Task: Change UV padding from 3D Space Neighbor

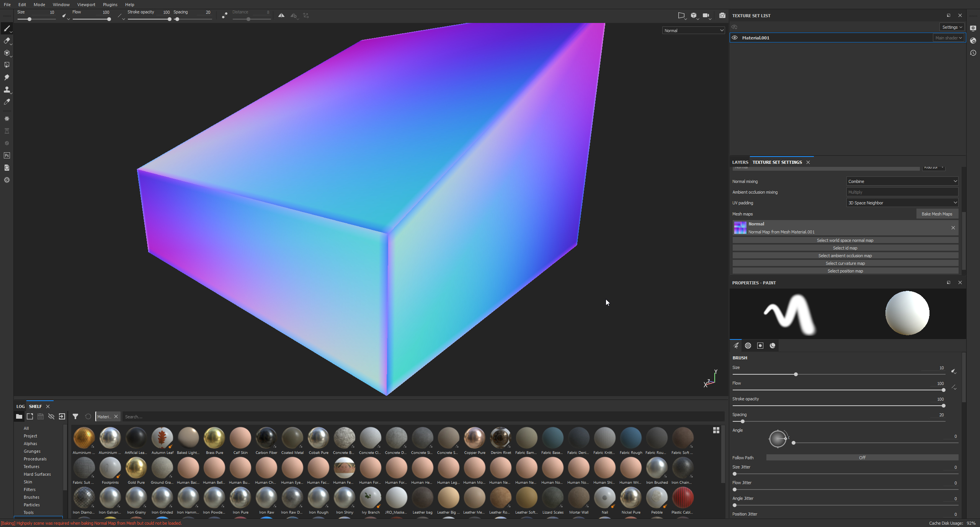Action: coord(902,202)
